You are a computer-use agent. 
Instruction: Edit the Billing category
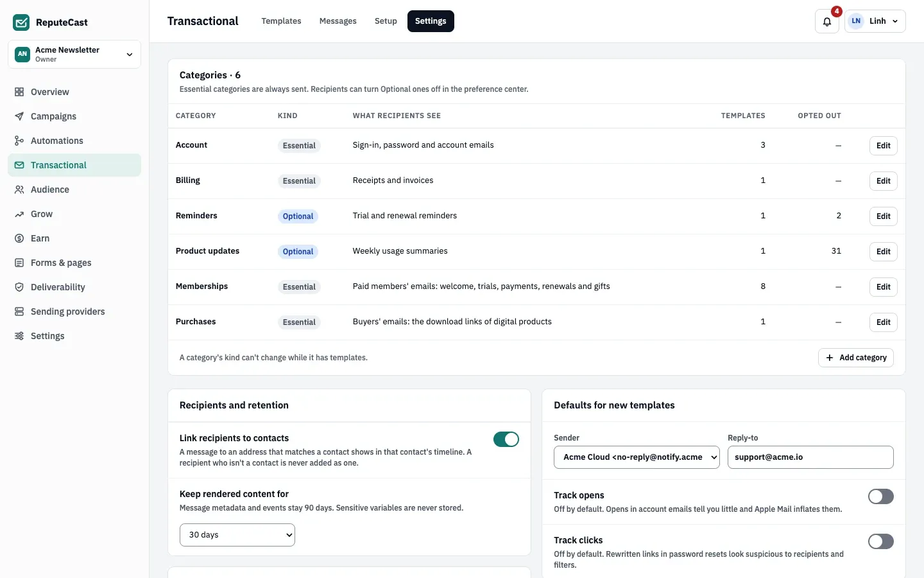[x=884, y=181]
